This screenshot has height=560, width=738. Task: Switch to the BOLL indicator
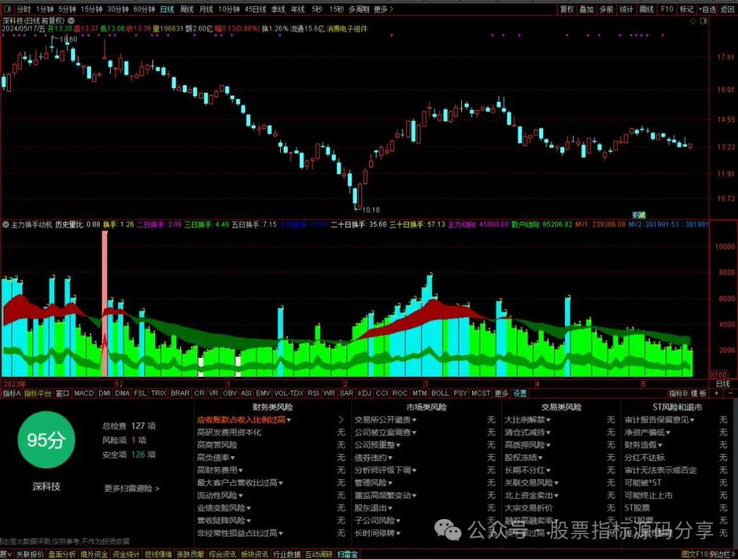tap(440, 393)
